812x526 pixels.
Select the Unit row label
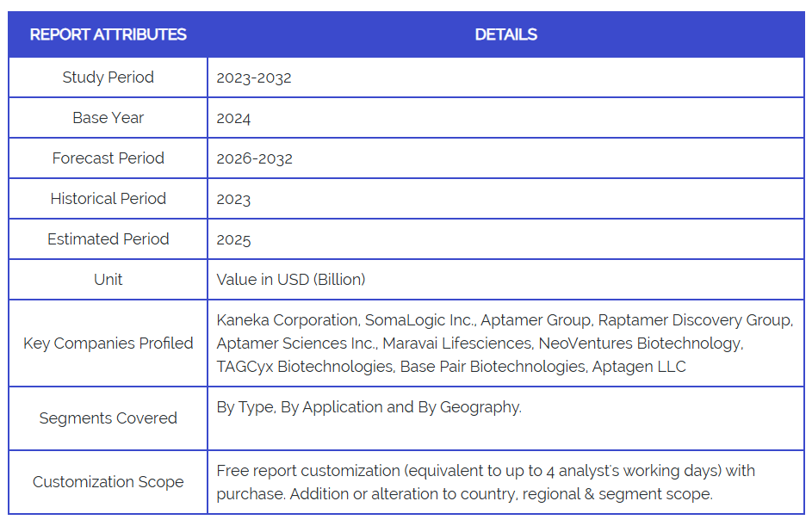coord(108,280)
